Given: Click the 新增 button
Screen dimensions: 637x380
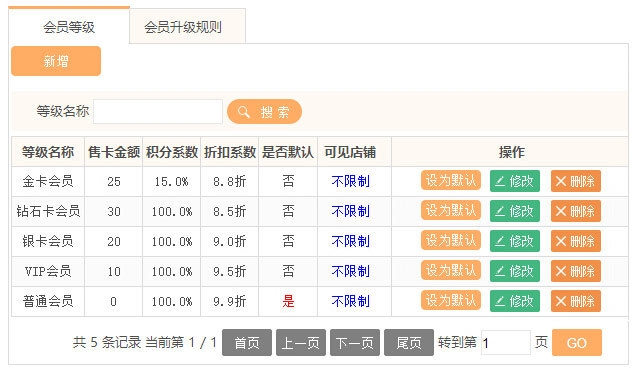Looking at the screenshot, I should tap(56, 61).
